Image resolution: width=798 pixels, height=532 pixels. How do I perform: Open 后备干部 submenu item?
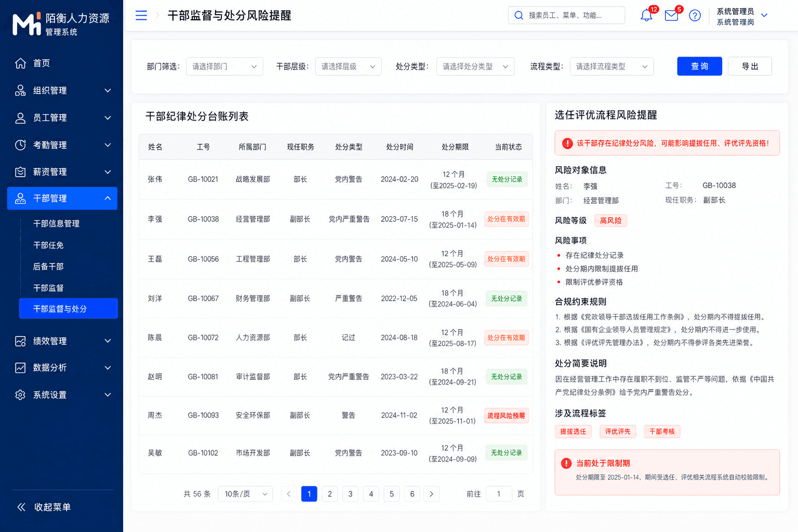(x=48, y=267)
